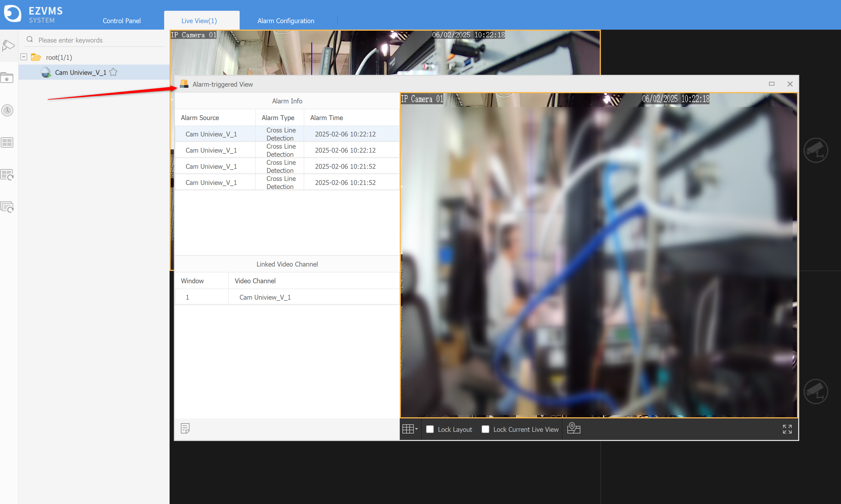The image size is (841, 504).
Task: Open the favorites folder panel
Action: [7, 78]
